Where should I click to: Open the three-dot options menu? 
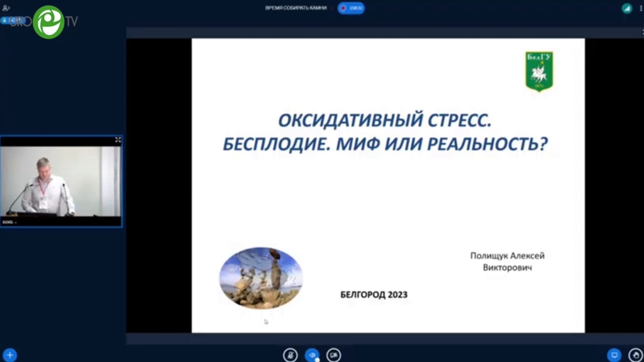[x=640, y=8]
